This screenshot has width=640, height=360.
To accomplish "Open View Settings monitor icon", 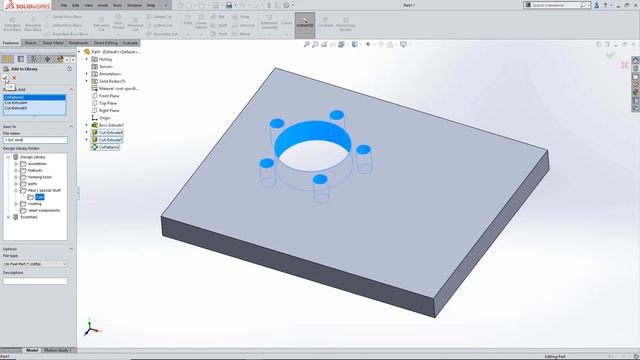I will click(x=403, y=44).
